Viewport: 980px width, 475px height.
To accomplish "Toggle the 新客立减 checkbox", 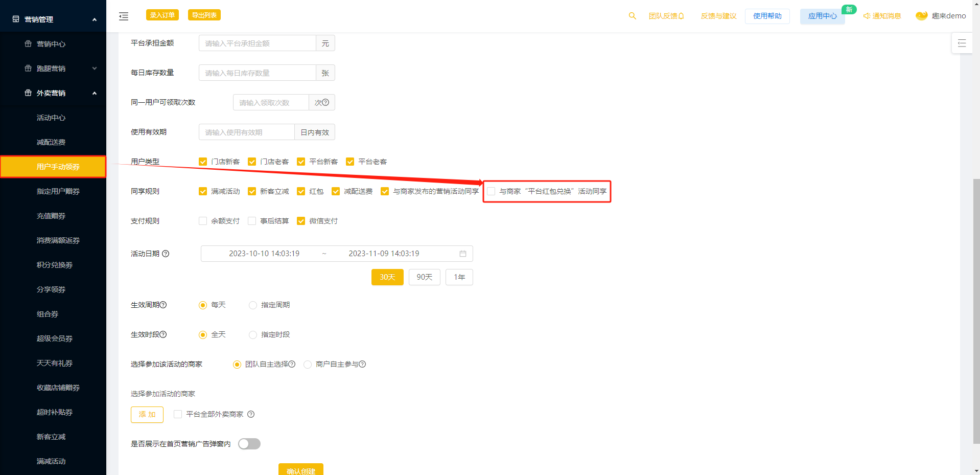I will click(x=252, y=191).
